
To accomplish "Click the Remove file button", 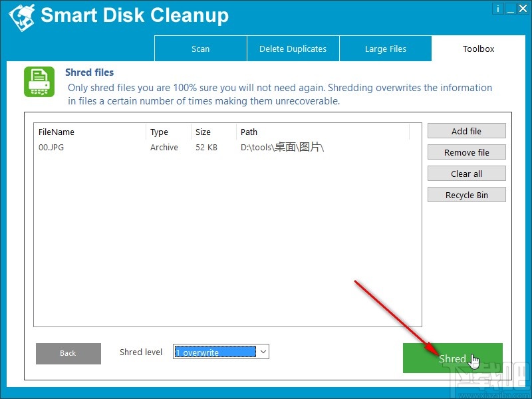I will coord(467,152).
